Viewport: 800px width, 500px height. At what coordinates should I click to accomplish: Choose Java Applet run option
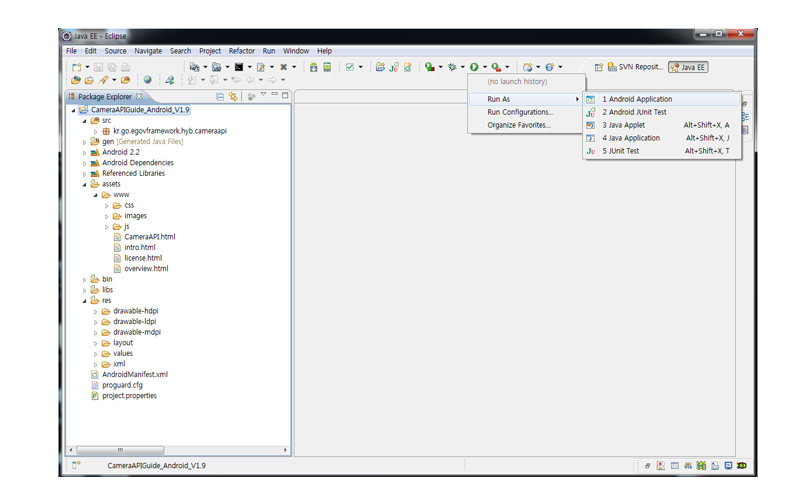(x=623, y=125)
